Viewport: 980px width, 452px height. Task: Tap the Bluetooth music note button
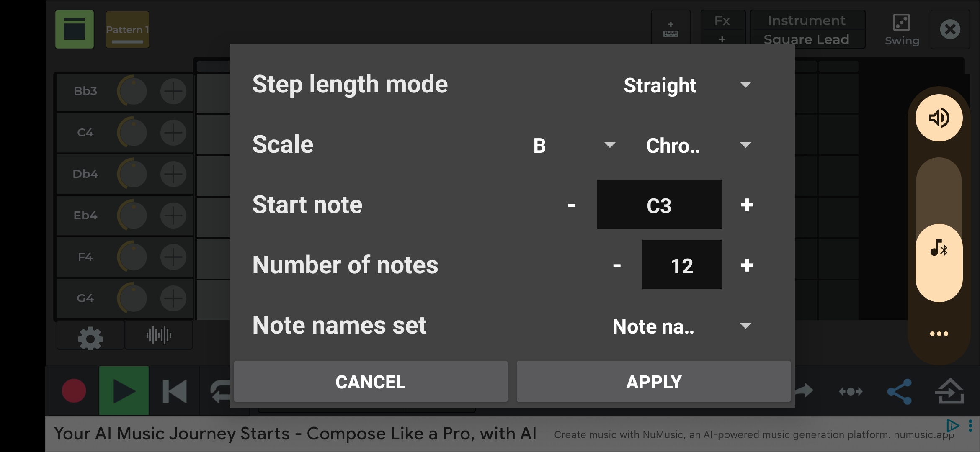pyautogui.click(x=939, y=249)
